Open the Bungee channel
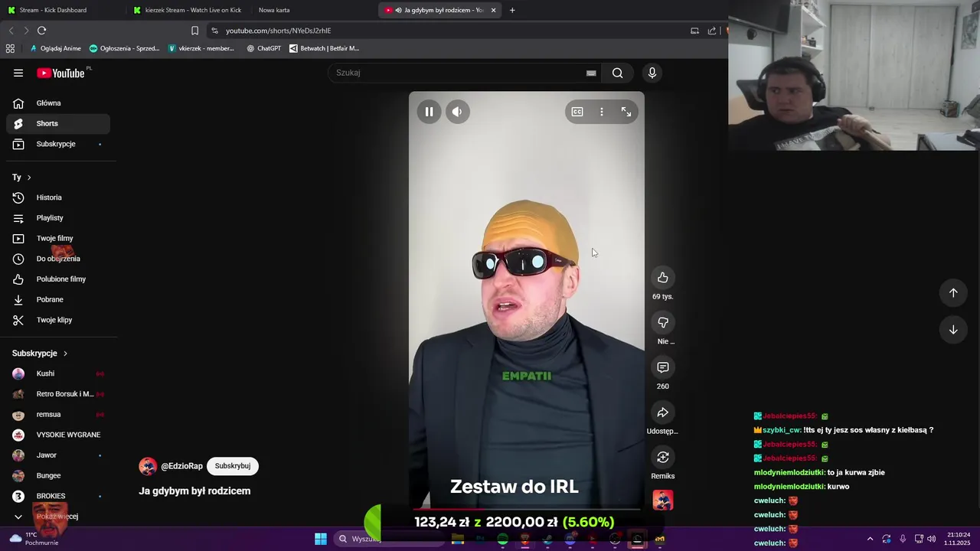 coord(58,476)
